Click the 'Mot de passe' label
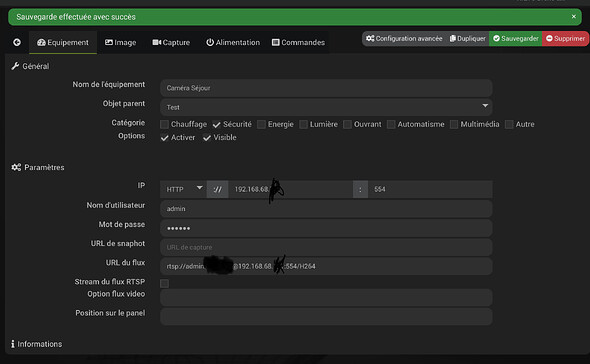 122,224
